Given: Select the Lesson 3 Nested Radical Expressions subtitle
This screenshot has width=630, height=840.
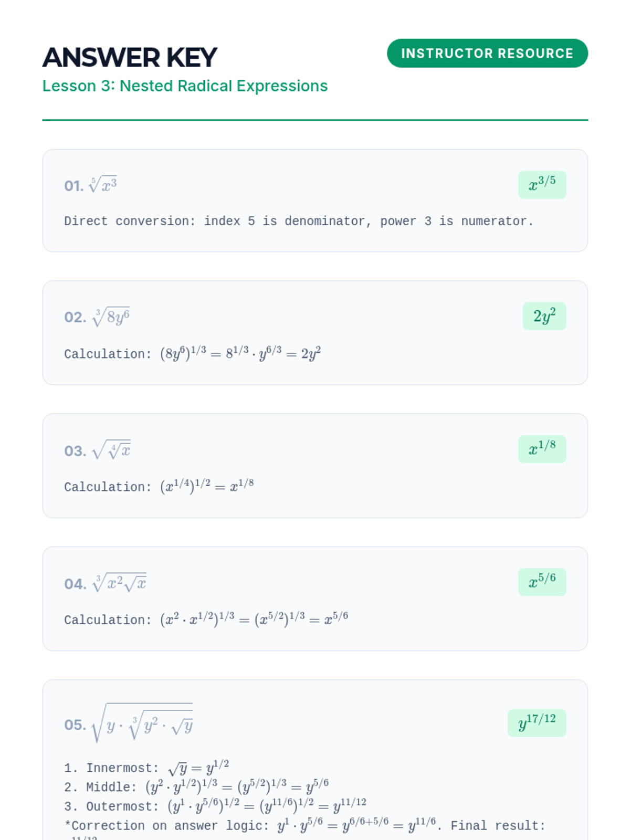Looking at the screenshot, I should tap(185, 86).
